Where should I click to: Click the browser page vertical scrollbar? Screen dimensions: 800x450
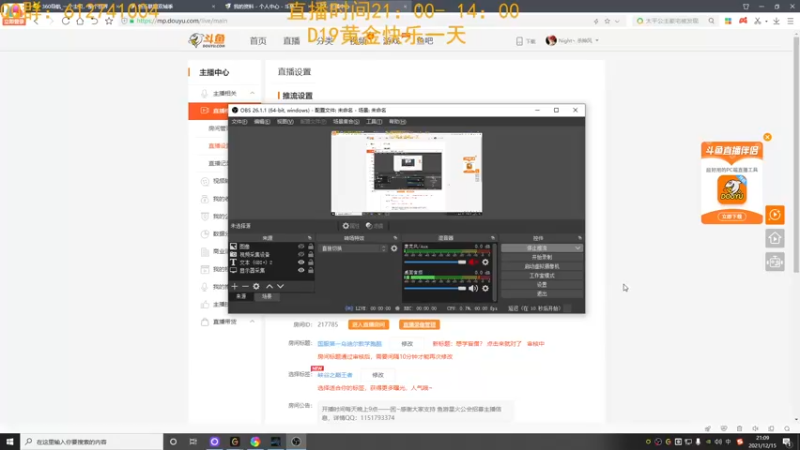796,153
